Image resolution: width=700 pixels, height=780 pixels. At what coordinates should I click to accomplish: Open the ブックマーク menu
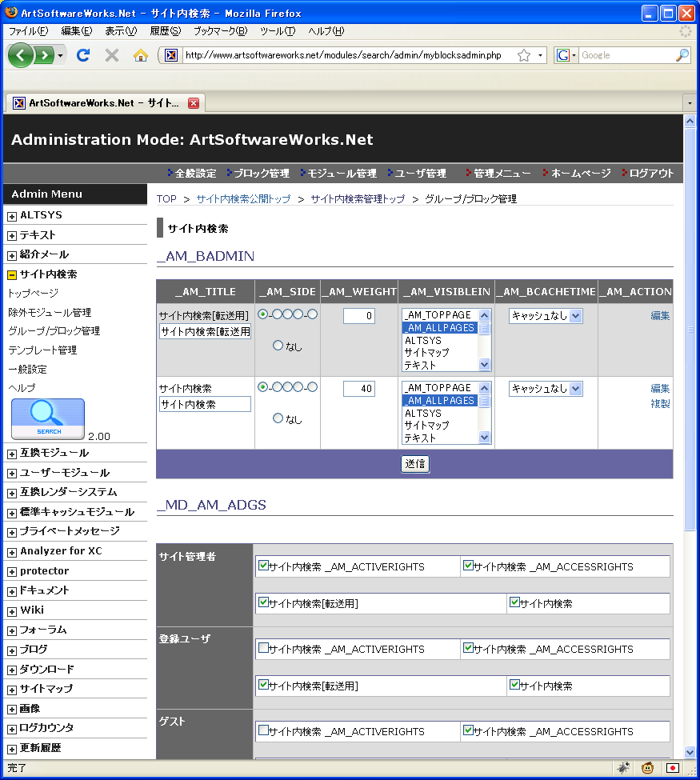click(220, 31)
